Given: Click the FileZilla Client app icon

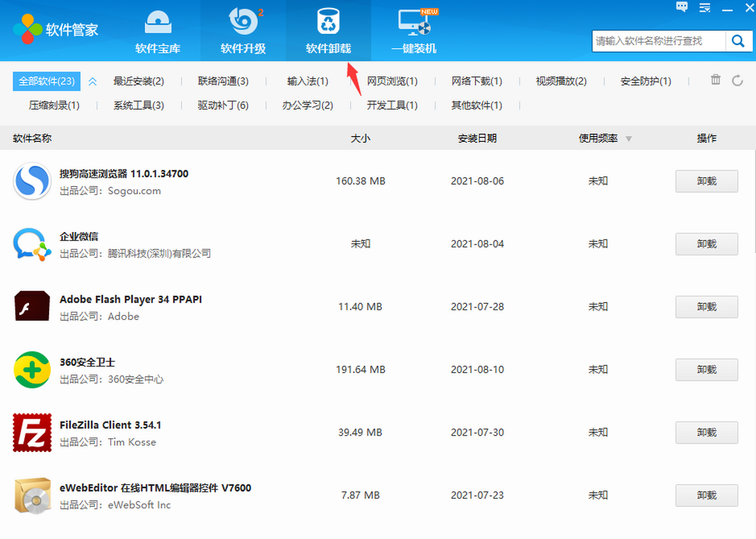Looking at the screenshot, I should point(31,432).
